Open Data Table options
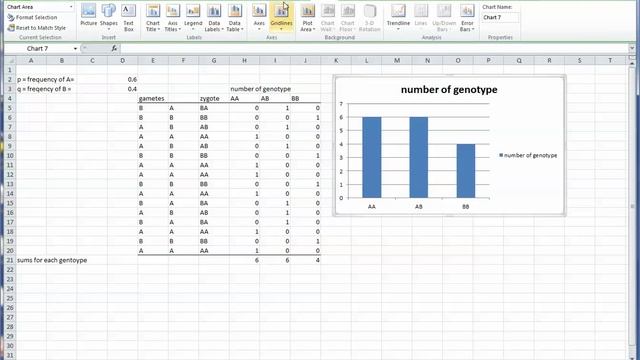The image size is (640, 360). click(235, 18)
